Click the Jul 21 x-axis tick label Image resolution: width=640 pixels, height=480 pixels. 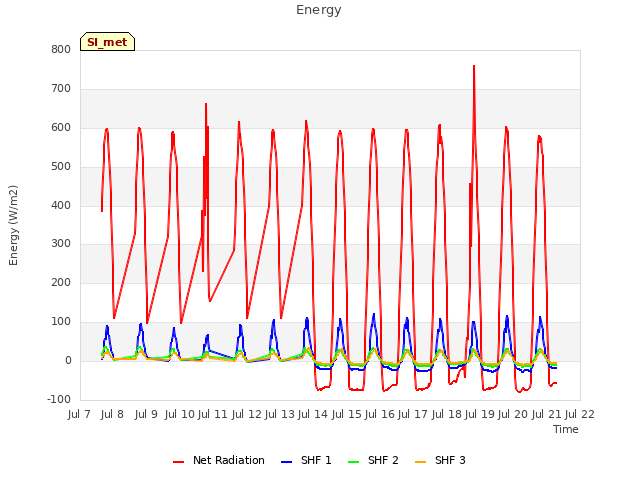546,415
